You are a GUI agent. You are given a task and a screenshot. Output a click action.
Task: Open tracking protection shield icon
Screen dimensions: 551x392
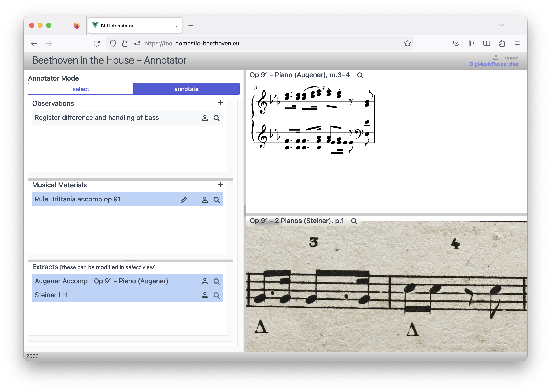pos(113,43)
